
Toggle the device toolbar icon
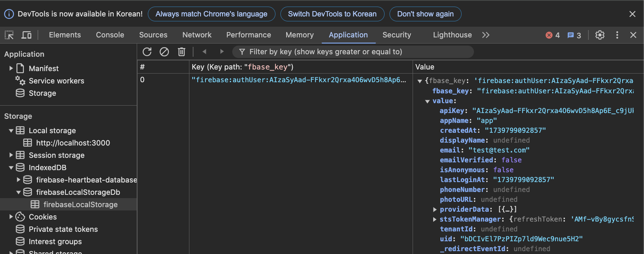(26, 35)
